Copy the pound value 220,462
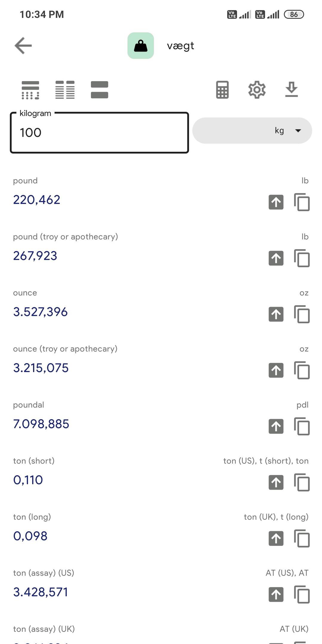Screen dimensions: 322x644 302,202
